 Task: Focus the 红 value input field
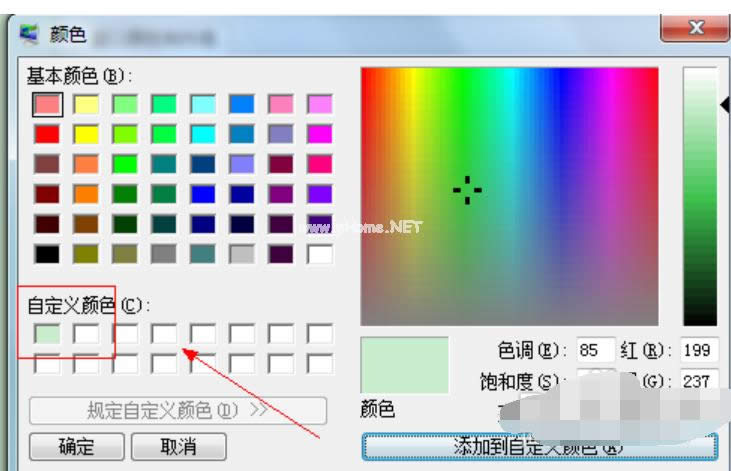click(699, 351)
